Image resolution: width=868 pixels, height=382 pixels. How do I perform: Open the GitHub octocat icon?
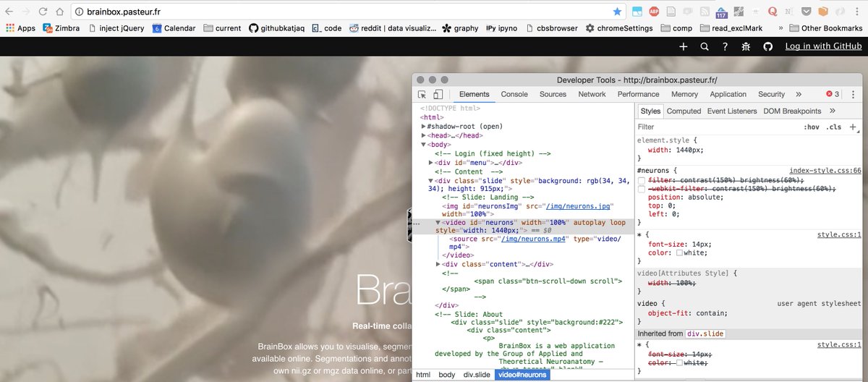(767, 46)
